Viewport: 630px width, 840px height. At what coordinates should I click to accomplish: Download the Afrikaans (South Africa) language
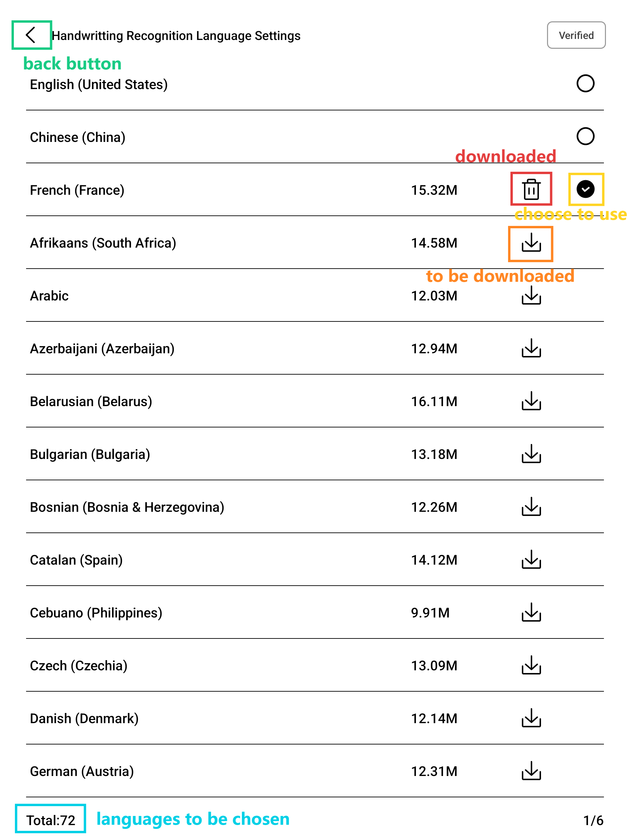(531, 243)
